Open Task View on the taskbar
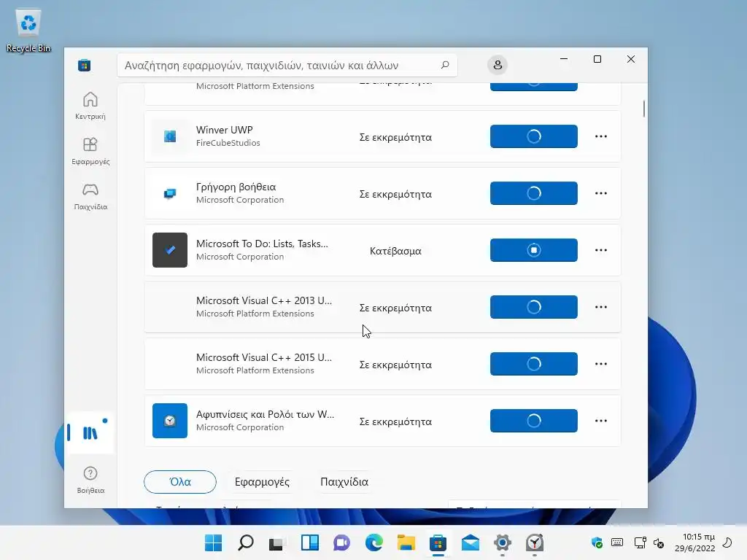The width and height of the screenshot is (747, 560). click(x=278, y=542)
